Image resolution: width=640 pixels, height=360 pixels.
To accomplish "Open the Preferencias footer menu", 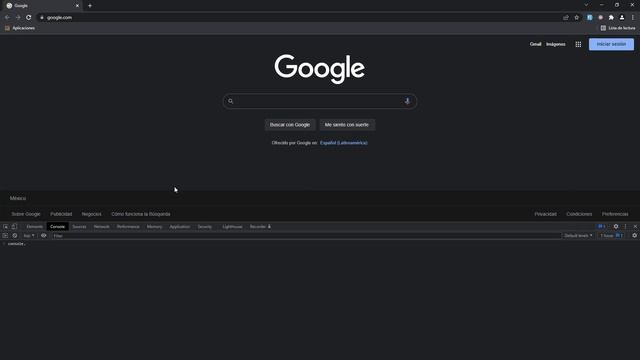I will tap(615, 214).
